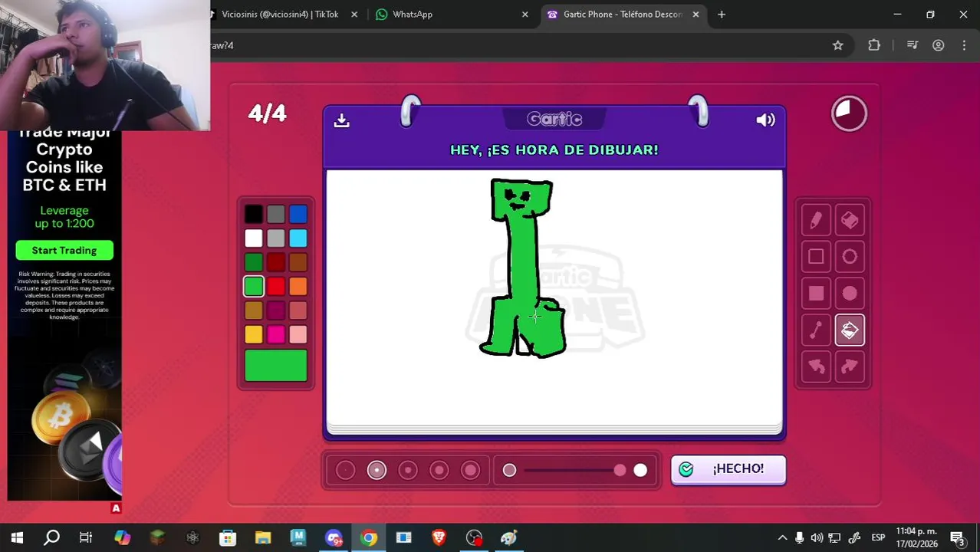Switch to the TikTok Viciosinis tab
Screen dimensions: 980x552
(x=280, y=14)
